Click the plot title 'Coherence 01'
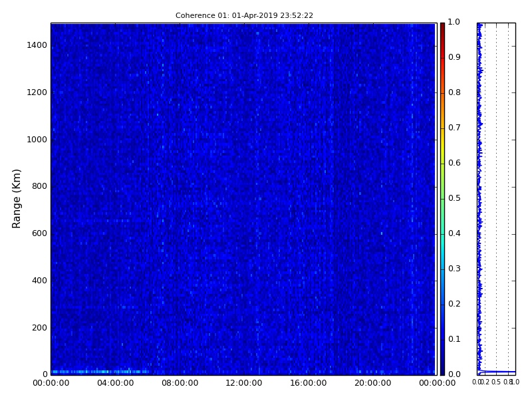 [x=244, y=15]
